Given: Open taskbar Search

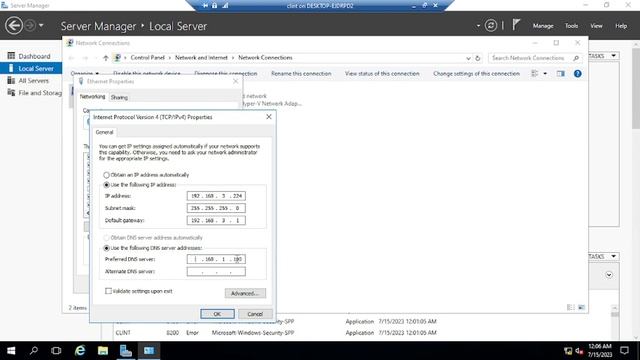Looking at the screenshot, I should [34, 351].
